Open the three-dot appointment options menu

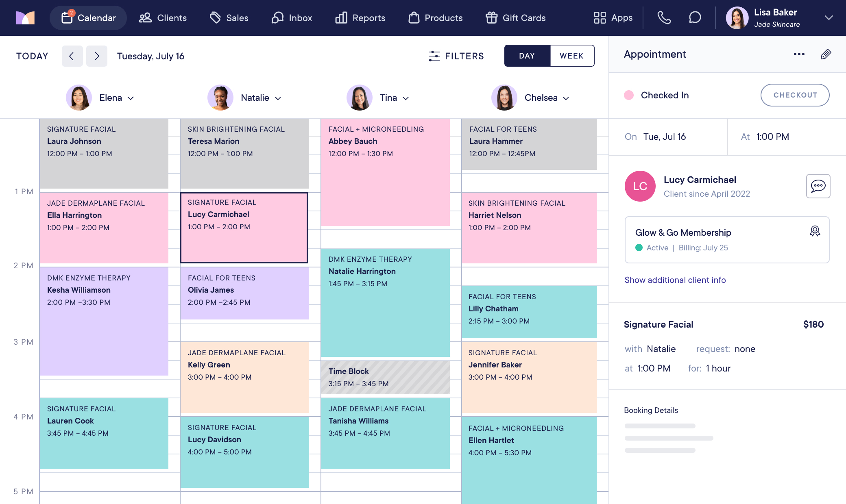799,54
